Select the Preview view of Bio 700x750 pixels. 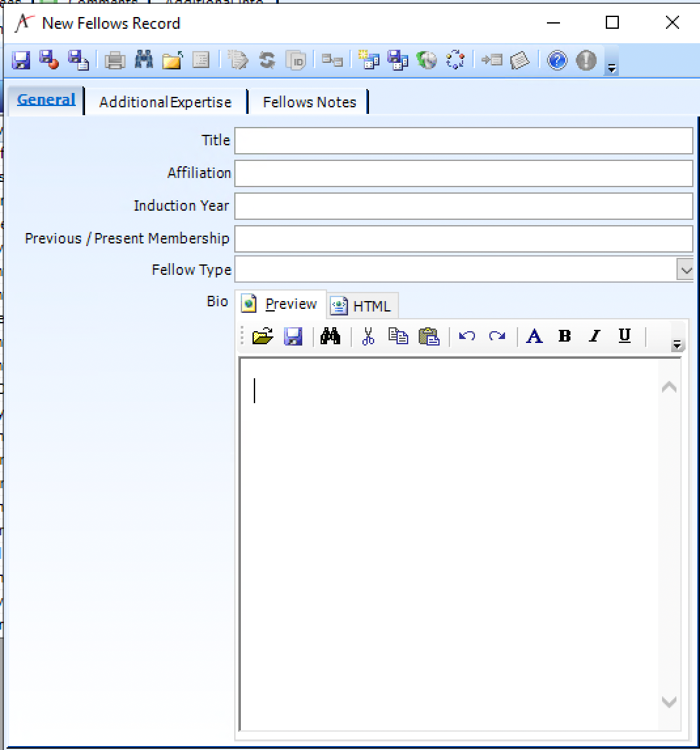click(x=282, y=304)
